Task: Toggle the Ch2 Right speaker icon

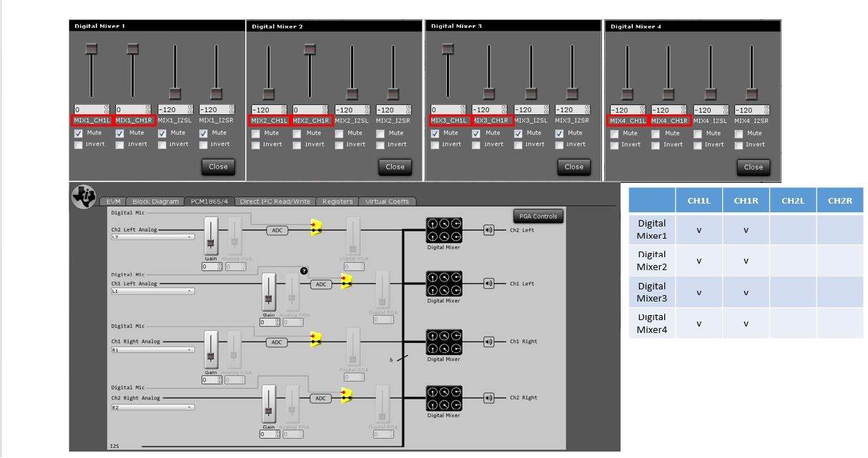Action: pos(489,398)
